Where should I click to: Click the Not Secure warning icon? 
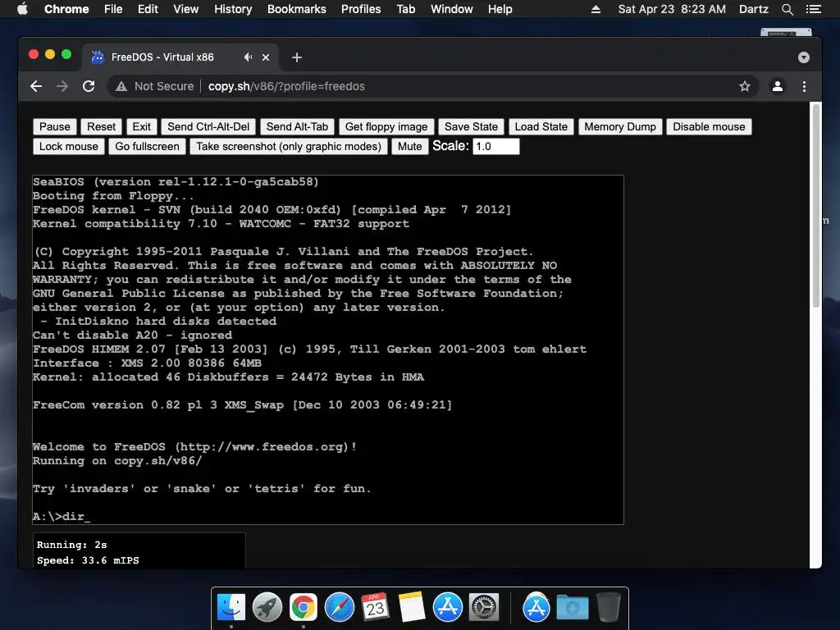click(x=121, y=86)
